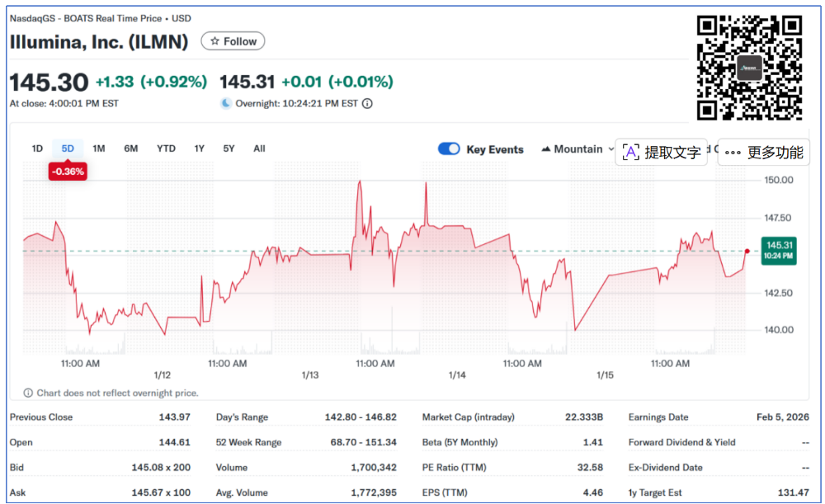Show the YTD chart range

[166, 148]
